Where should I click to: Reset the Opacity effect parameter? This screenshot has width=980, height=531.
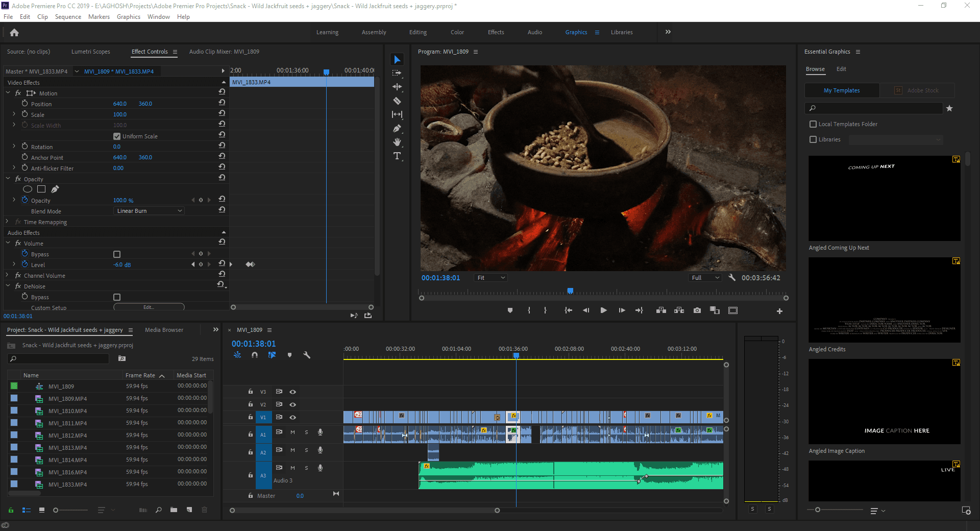(222, 199)
